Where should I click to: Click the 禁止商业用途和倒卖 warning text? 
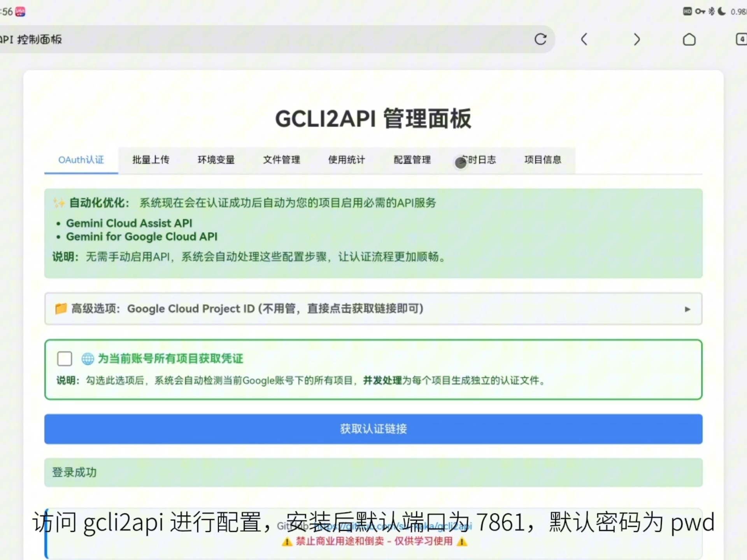(x=374, y=541)
